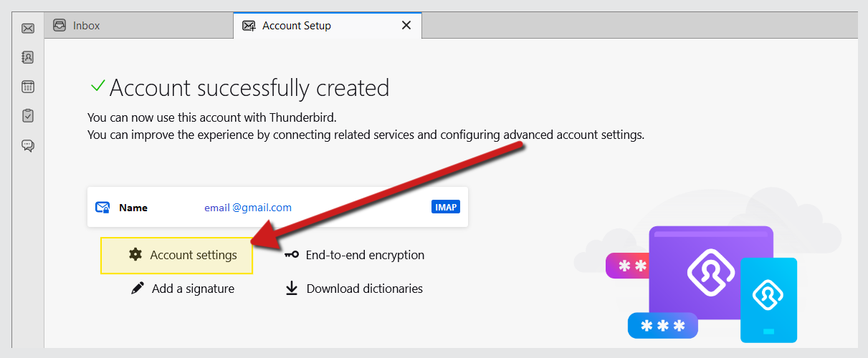Open End-to-end encryption settings
Image resolution: width=868 pixels, height=358 pixels.
354,255
